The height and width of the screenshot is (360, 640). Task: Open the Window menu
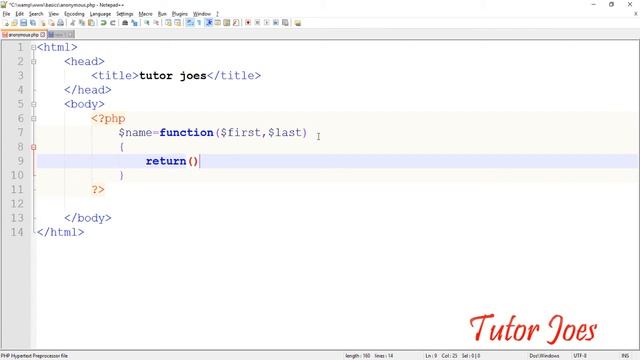click(x=202, y=14)
